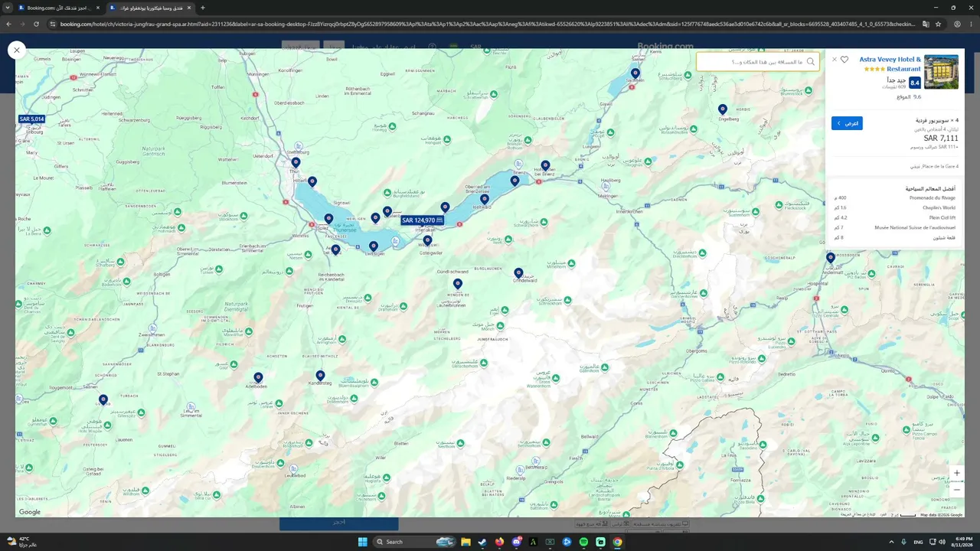Select the hotel pin at Adelboden
The image size is (980, 551).
[x=258, y=377]
